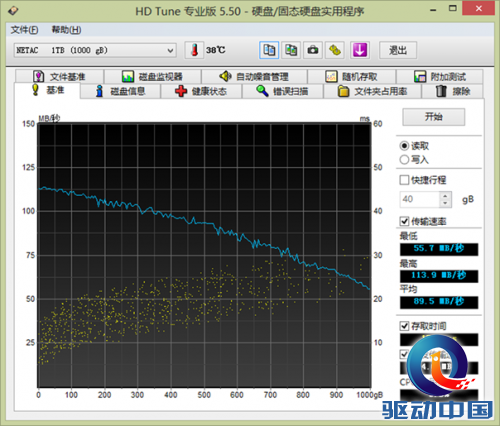Image resolution: width=500 pixels, height=426 pixels.
Task: Open the 文件(F) menu
Action: [25, 30]
